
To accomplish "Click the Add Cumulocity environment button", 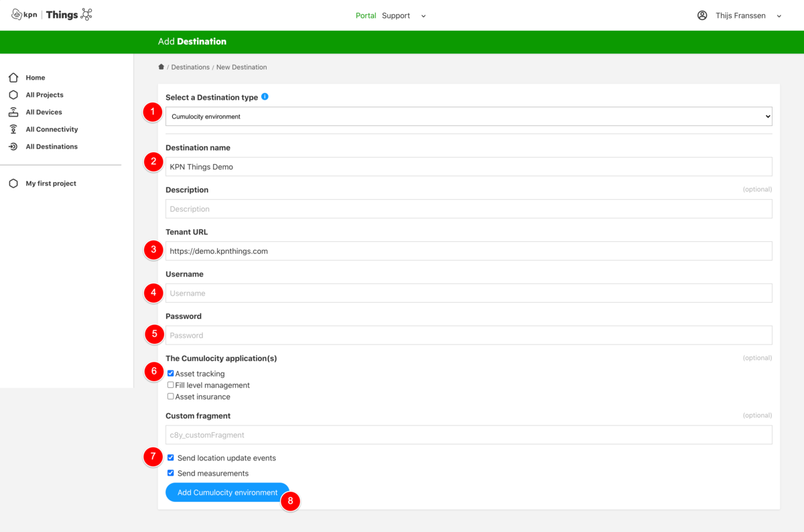I will 228,492.
